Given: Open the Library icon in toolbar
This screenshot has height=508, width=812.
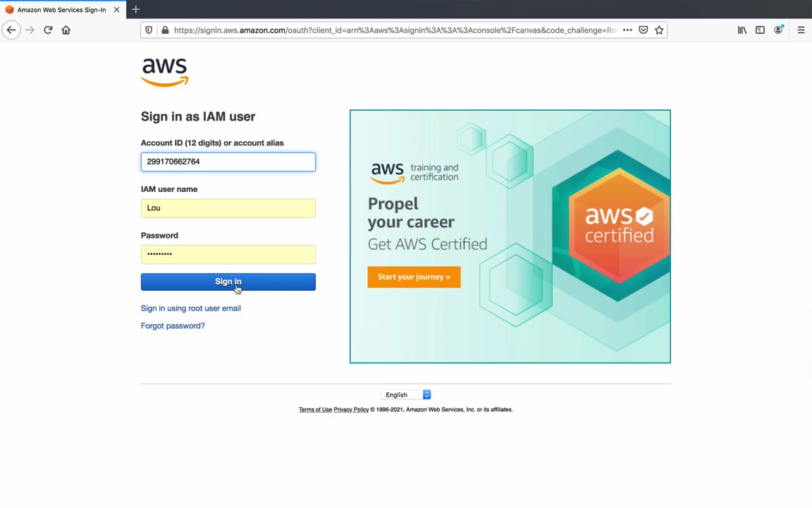Looking at the screenshot, I should pos(742,30).
